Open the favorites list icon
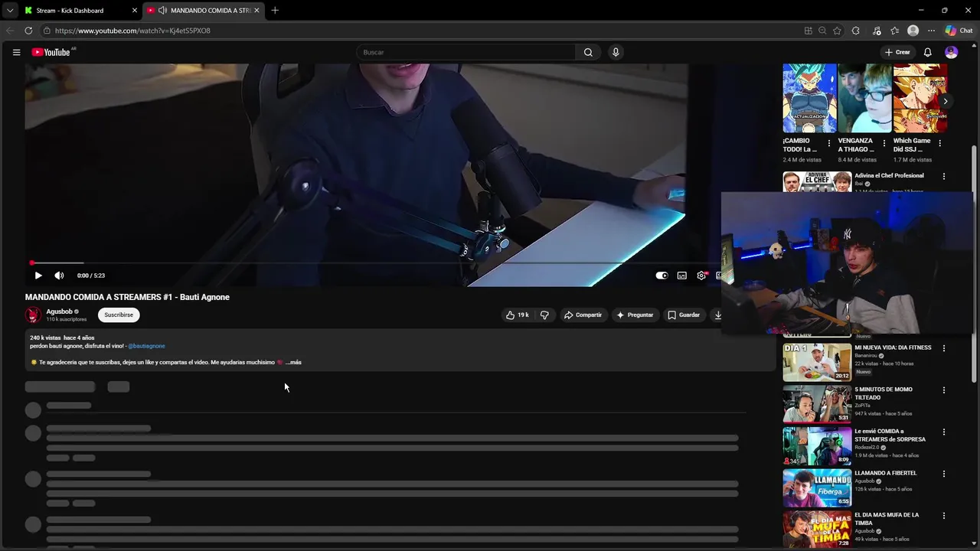This screenshot has height=551, width=980. [894, 31]
